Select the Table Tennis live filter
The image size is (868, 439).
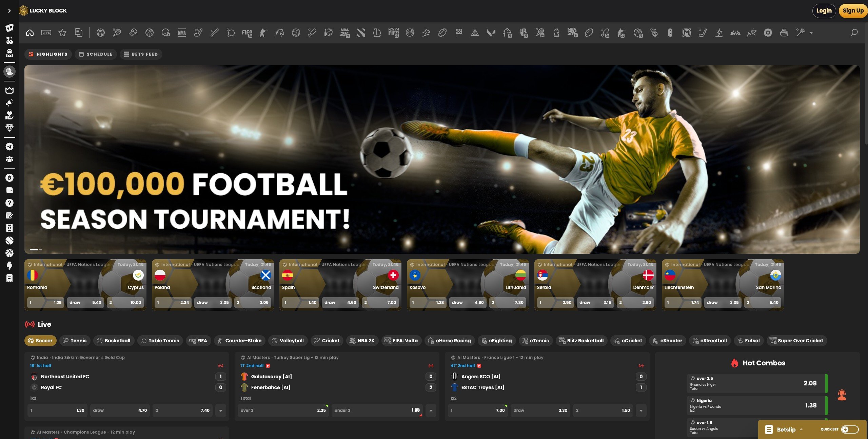coord(160,341)
